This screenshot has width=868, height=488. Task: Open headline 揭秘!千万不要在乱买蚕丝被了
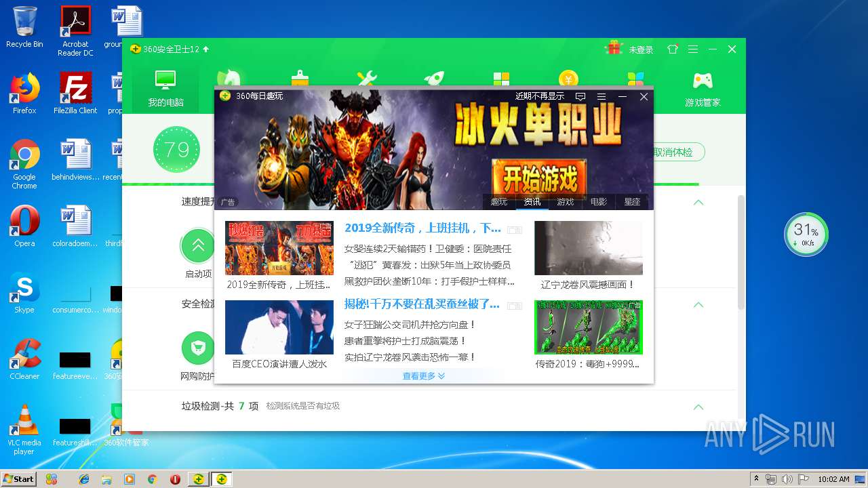[x=422, y=304]
